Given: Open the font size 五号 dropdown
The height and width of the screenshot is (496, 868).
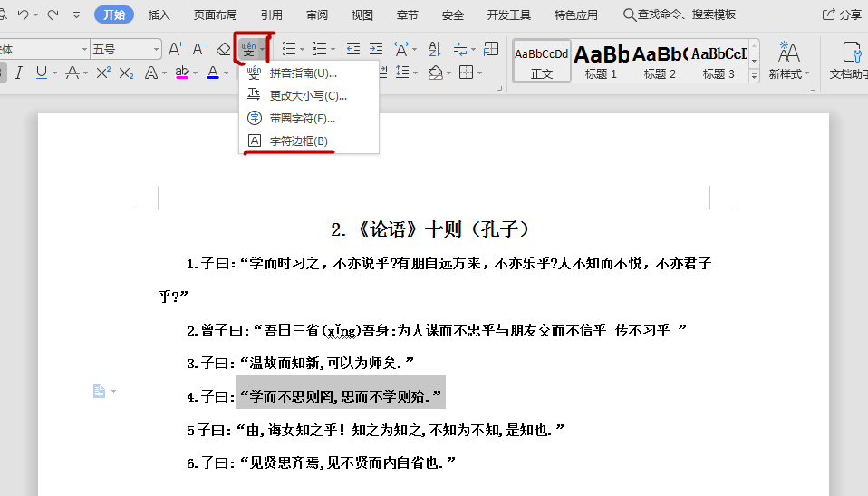Looking at the screenshot, I should 156,50.
